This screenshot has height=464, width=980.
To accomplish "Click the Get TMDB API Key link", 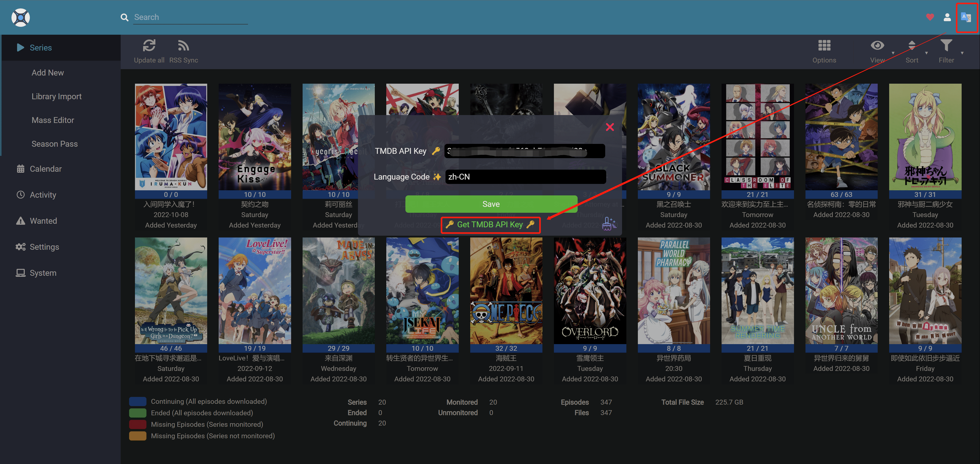I will point(490,225).
